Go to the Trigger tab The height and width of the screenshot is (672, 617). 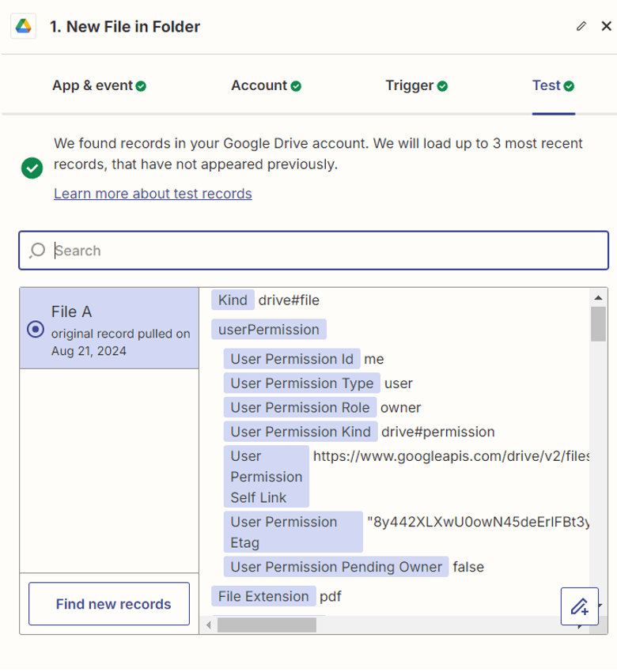point(416,85)
